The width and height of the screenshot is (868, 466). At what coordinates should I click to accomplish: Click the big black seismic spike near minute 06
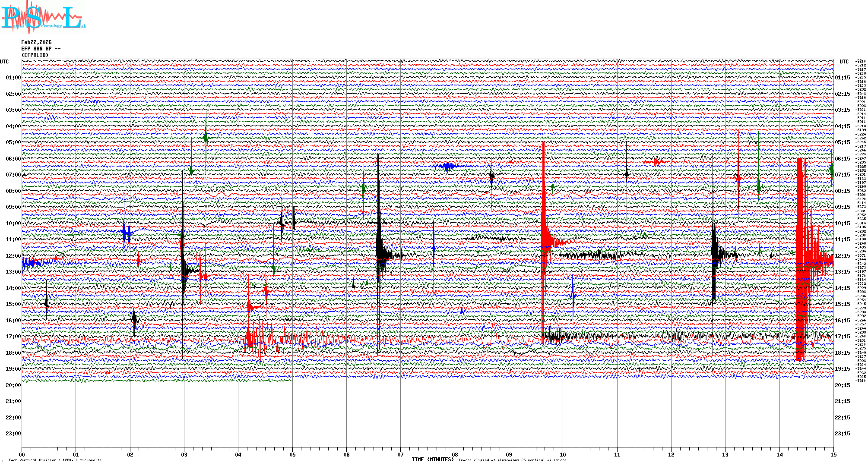tap(379, 250)
